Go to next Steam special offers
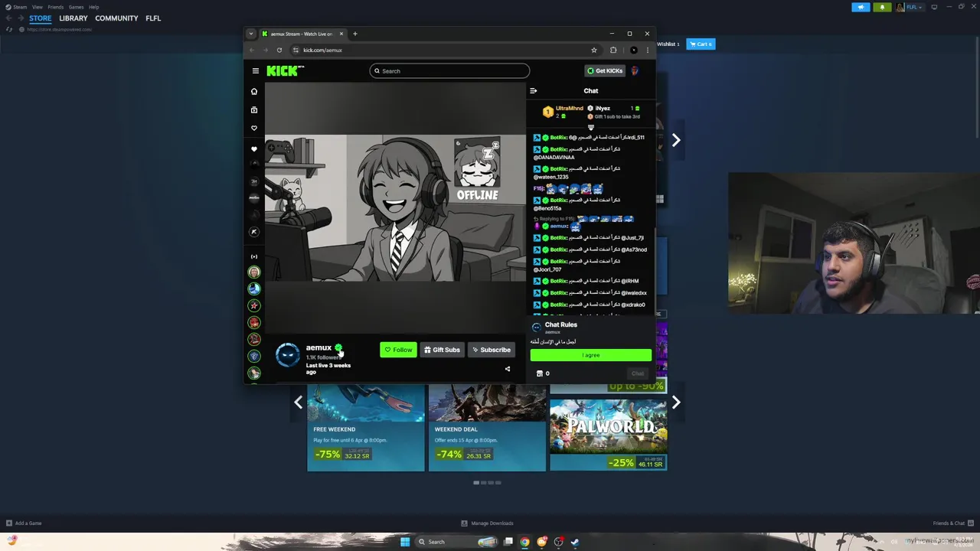980x551 pixels. (676, 403)
